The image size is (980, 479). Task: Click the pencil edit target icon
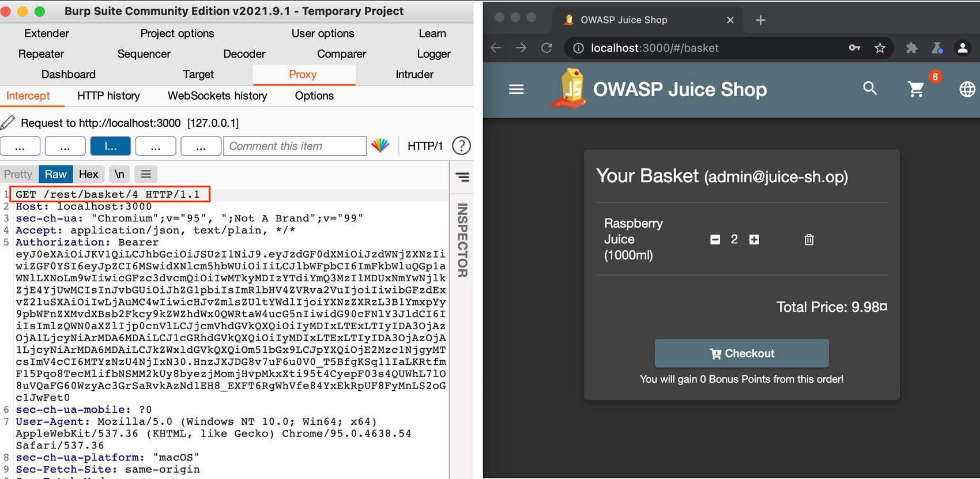click(x=8, y=122)
